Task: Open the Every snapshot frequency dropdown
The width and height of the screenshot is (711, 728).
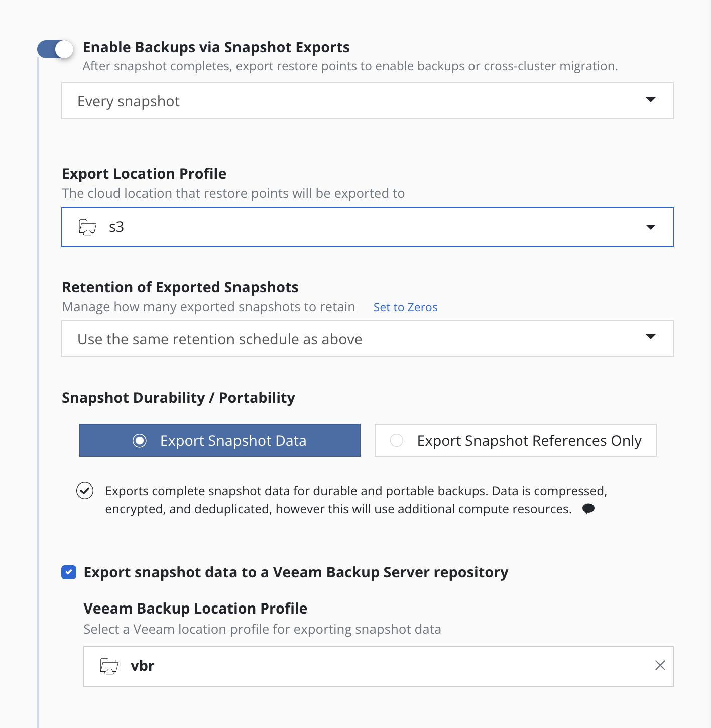Action: (367, 101)
